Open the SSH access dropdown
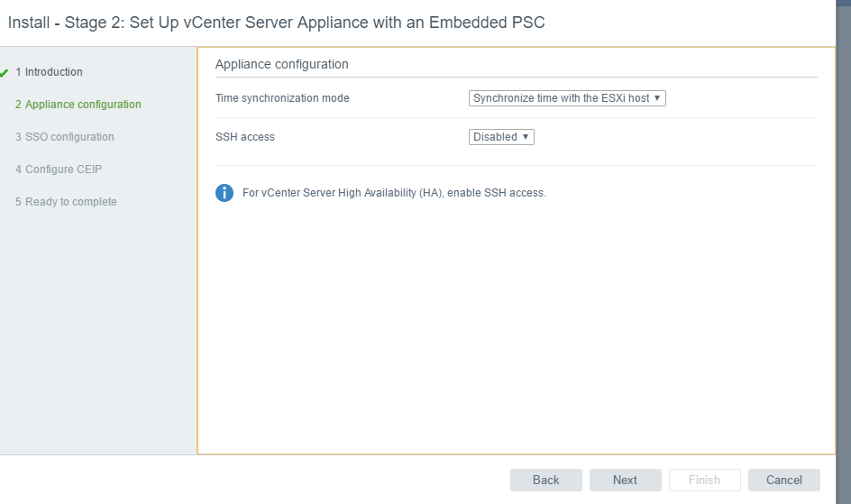 click(501, 137)
